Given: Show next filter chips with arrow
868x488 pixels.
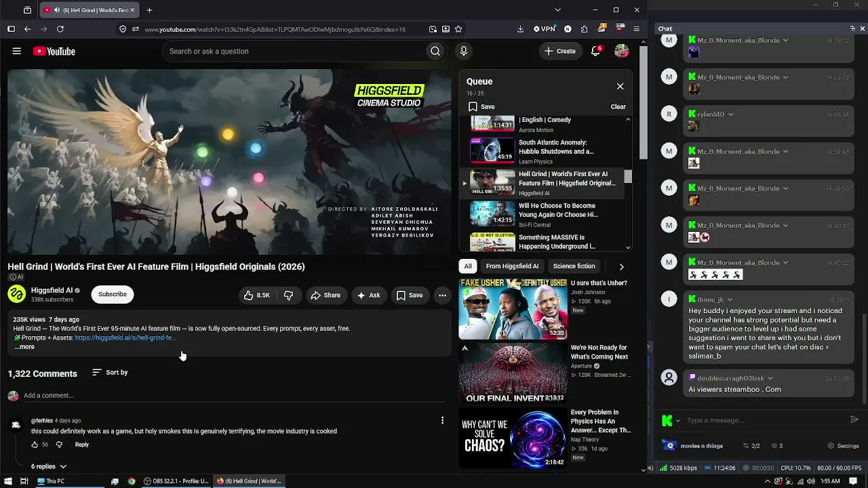Looking at the screenshot, I should tap(621, 266).
